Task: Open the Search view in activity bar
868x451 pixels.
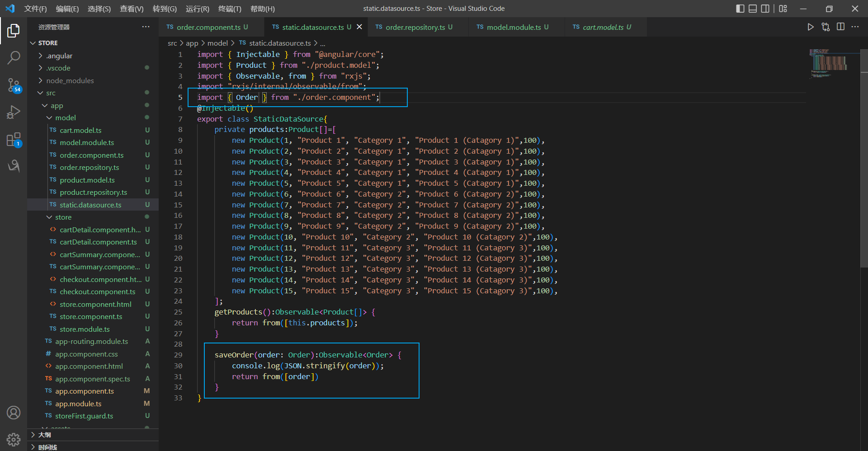Action: click(x=14, y=57)
